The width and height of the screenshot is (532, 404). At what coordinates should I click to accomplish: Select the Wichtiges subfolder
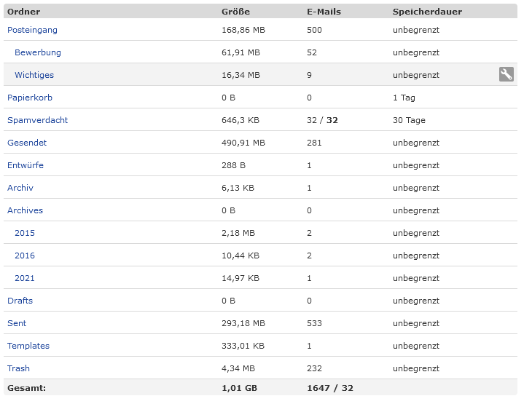coord(34,75)
